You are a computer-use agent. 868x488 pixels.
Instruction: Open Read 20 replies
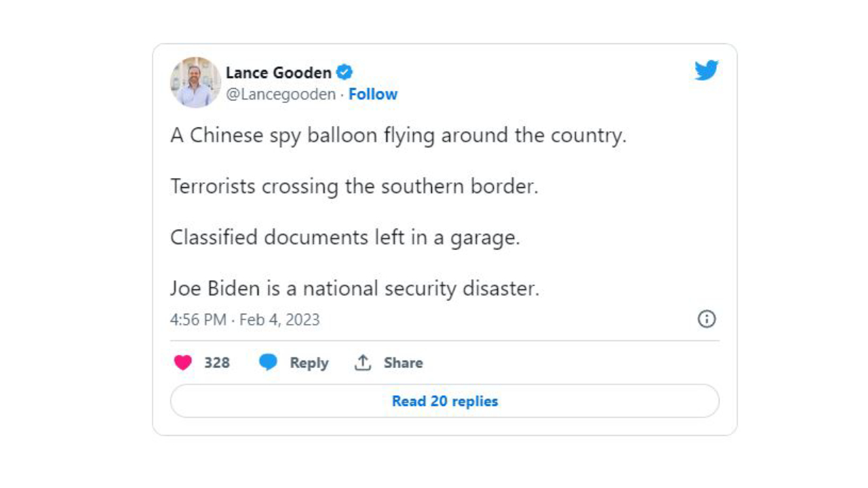point(445,401)
